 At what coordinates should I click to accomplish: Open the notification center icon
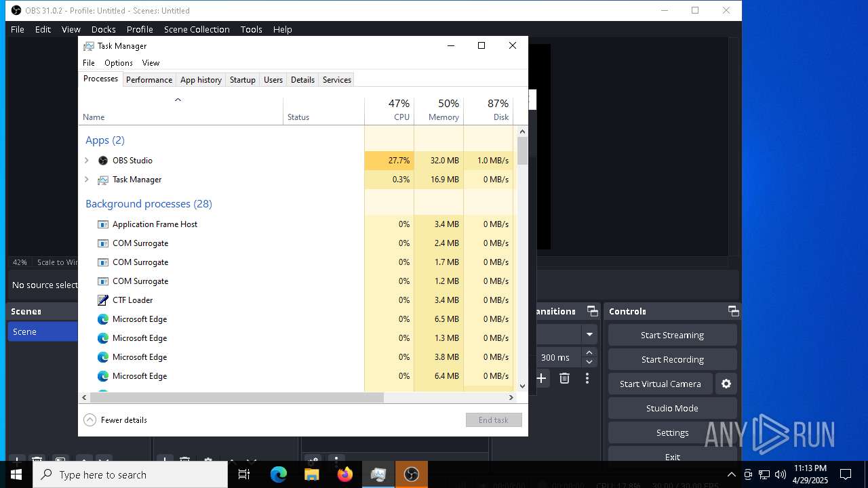pyautogui.click(x=846, y=474)
